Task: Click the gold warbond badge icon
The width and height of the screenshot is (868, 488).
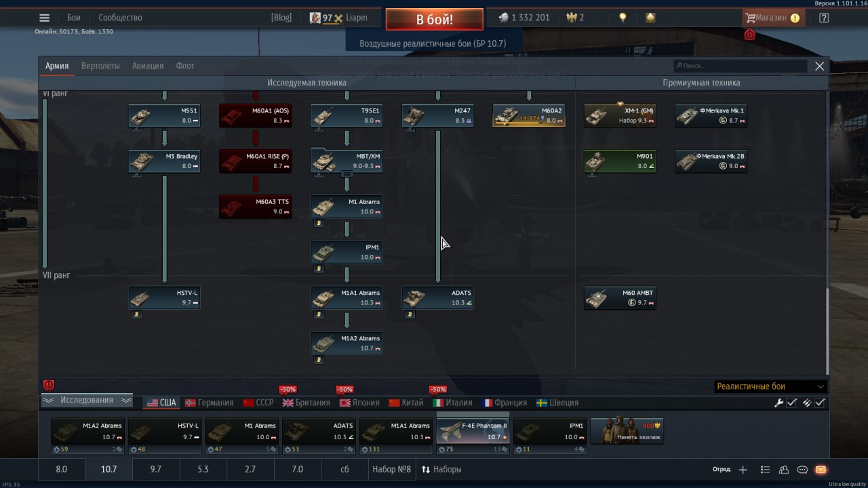Action: (650, 18)
